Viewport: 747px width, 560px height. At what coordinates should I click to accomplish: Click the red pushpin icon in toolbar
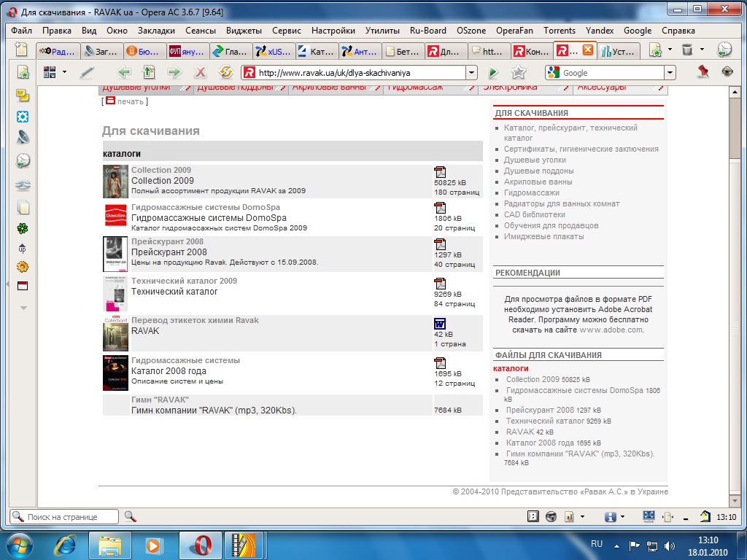click(703, 72)
